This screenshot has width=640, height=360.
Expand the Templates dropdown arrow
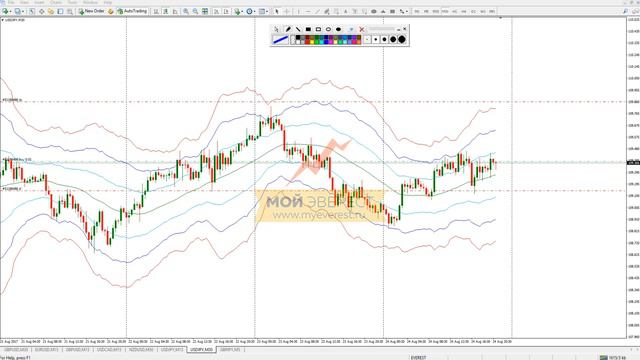tap(267, 11)
